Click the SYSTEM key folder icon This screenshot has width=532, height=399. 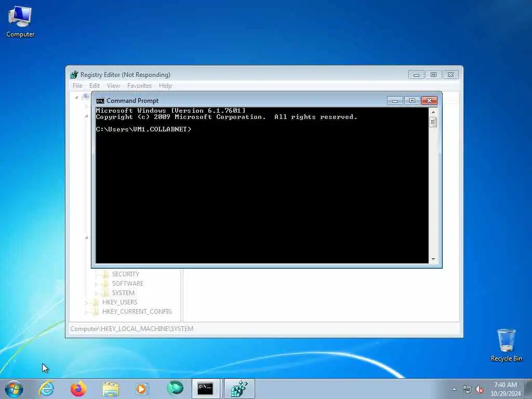[105, 293]
